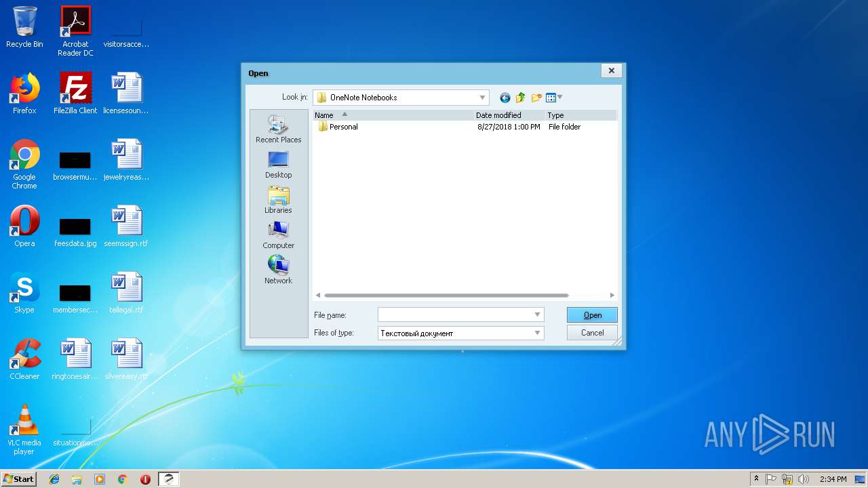
Task: Select the Acrobat Reader DC shortcut
Action: [75, 30]
